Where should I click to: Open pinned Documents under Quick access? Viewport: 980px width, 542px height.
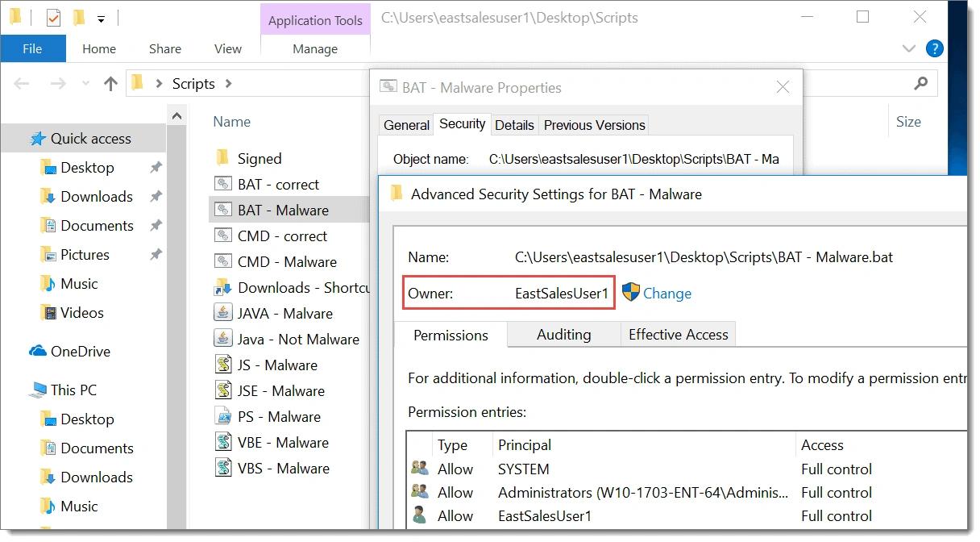[97, 226]
